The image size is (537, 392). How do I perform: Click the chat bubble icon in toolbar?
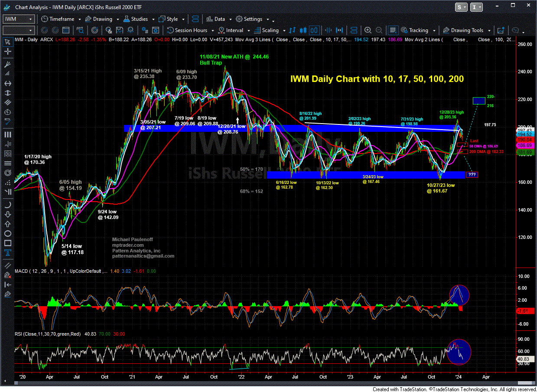[515, 30]
